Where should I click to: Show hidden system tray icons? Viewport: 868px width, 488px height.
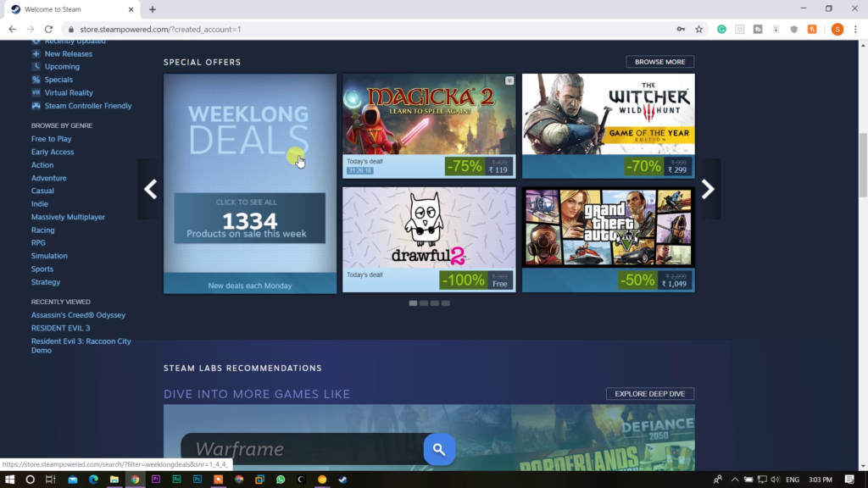(x=735, y=480)
